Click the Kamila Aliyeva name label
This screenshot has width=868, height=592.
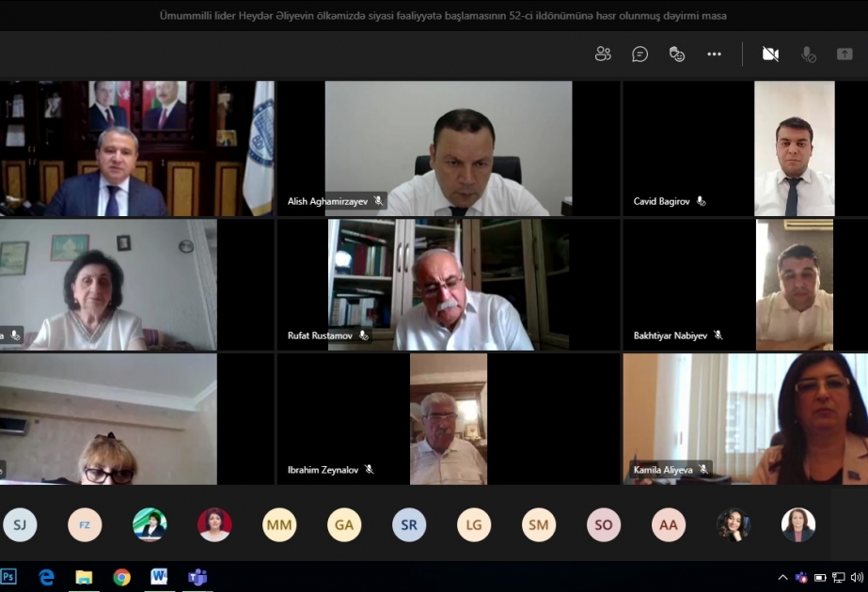pyautogui.click(x=663, y=470)
